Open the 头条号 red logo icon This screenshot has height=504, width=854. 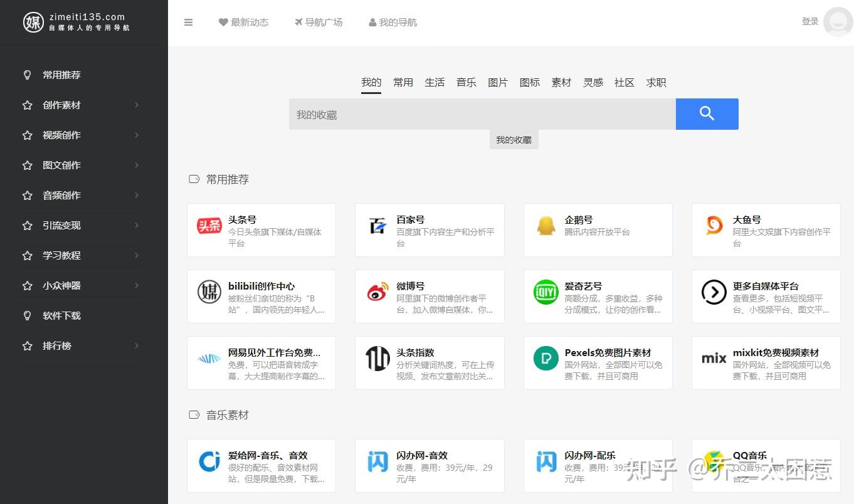(209, 226)
